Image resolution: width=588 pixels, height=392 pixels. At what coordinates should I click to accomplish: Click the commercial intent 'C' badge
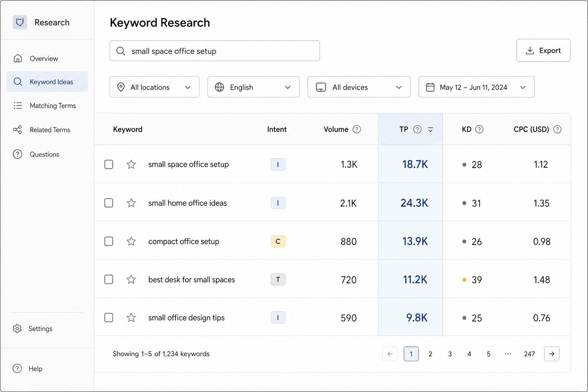pyautogui.click(x=278, y=241)
